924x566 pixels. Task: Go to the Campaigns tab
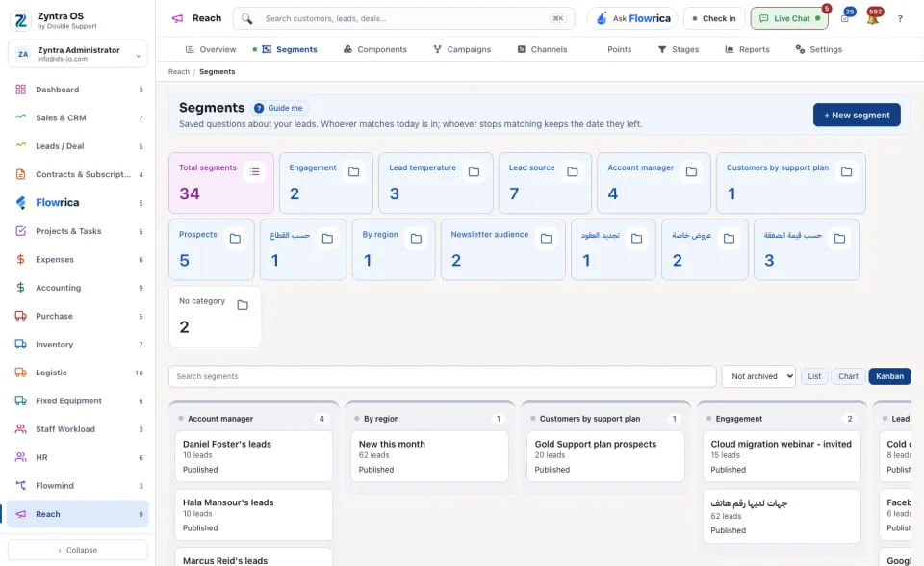click(463, 49)
